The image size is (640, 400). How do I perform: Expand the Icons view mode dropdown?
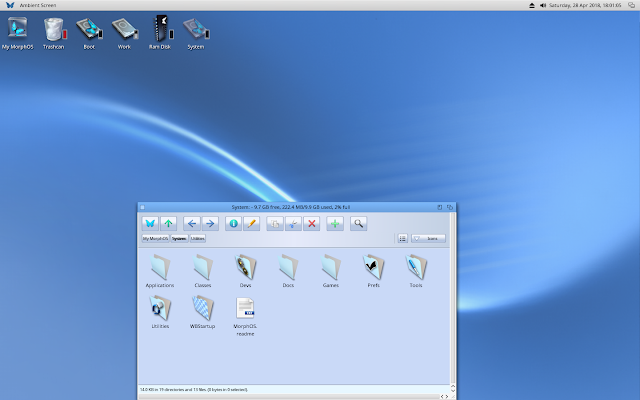click(429, 239)
